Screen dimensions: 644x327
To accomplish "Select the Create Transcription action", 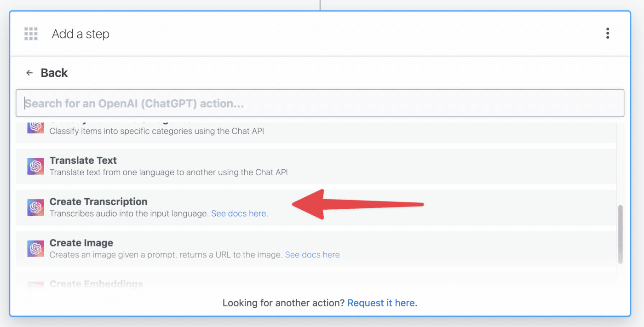I will [316, 208].
